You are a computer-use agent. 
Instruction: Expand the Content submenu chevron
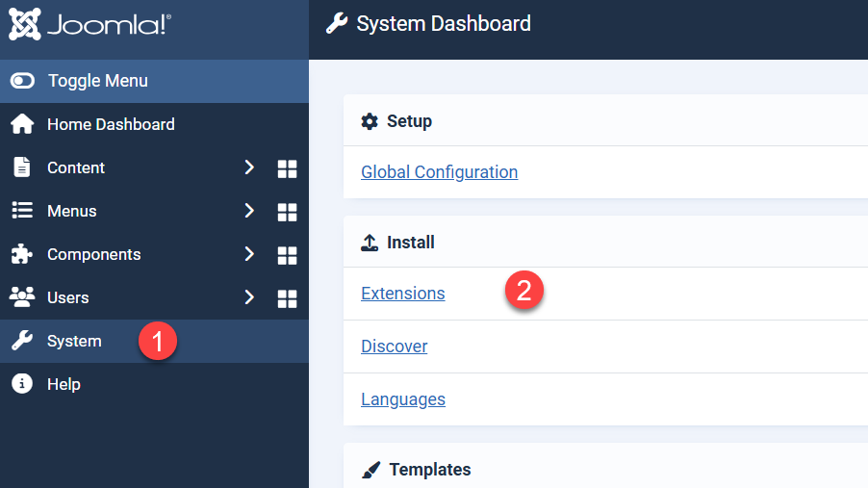pos(249,167)
